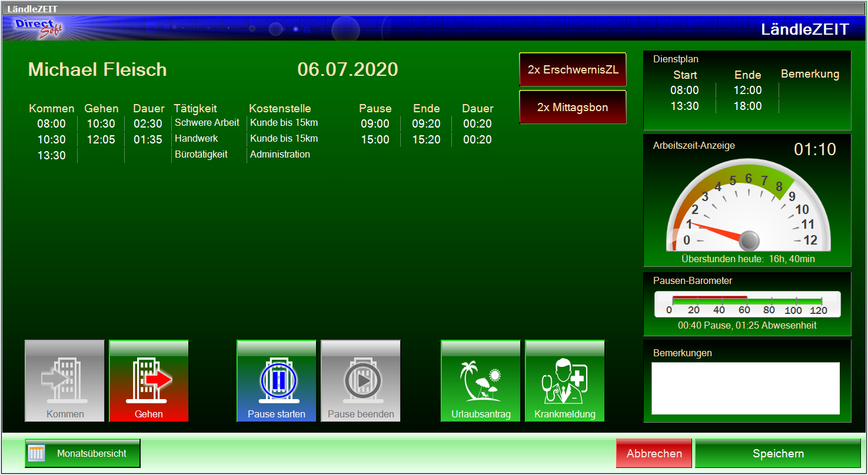Click the Gehen clock-out icon

coord(149,381)
